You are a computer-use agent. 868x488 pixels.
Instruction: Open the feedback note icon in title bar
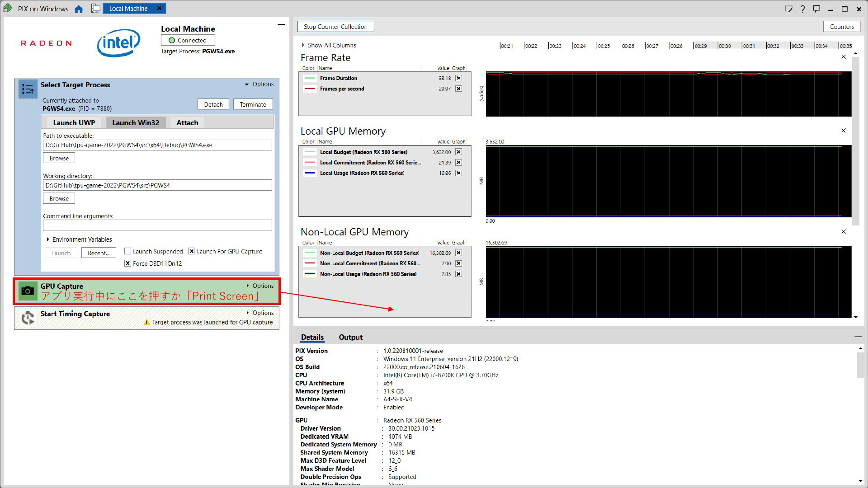coord(789,9)
